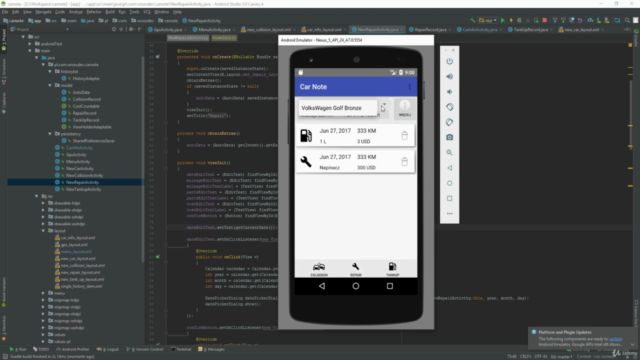This screenshot has height=360, width=640.
Task: Select SharedPreferencesSaver in the project tree
Action: pos(93,141)
